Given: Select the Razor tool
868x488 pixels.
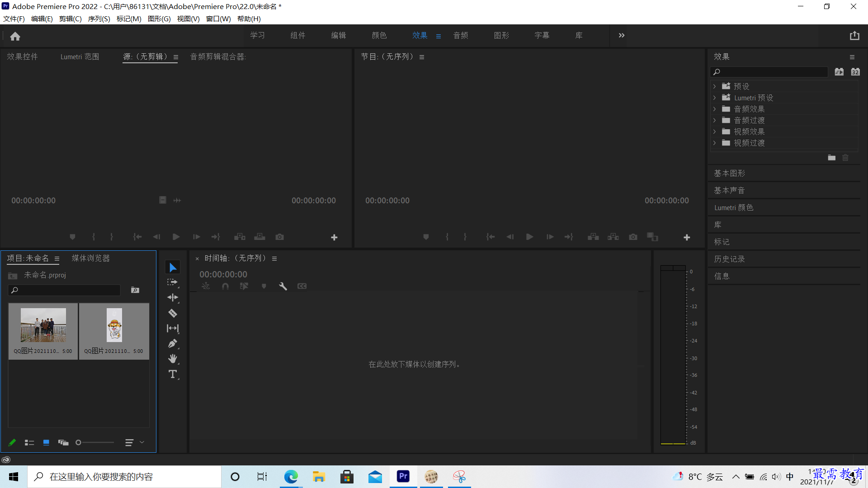Looking at the screenshot, I should click(x=173, y=313).
